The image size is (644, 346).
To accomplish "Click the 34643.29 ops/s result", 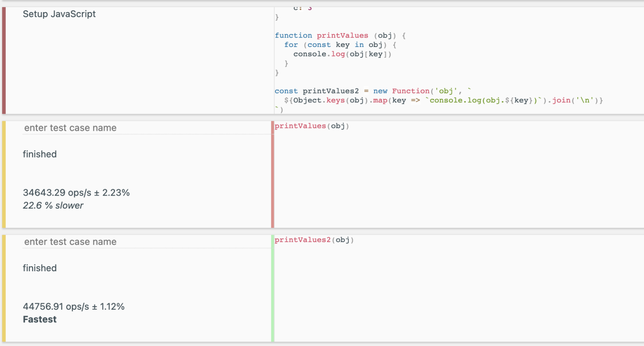I will pos(76,193).
